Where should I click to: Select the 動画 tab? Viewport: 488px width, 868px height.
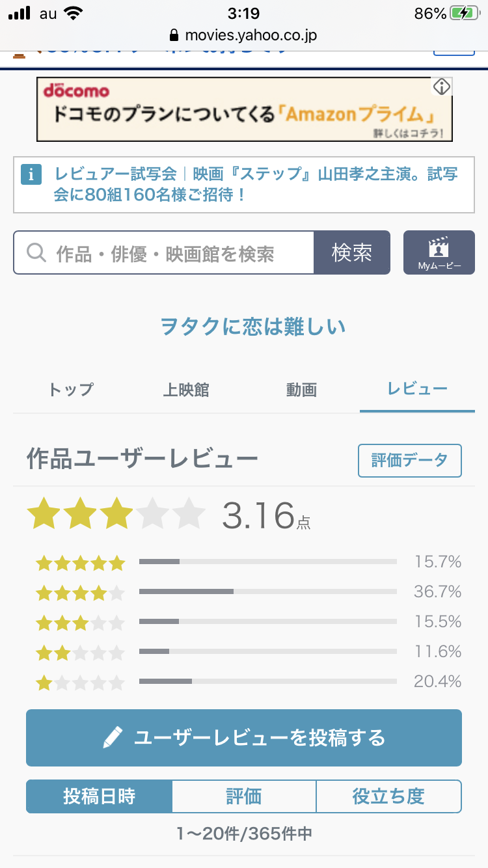(x=301, y=390)
